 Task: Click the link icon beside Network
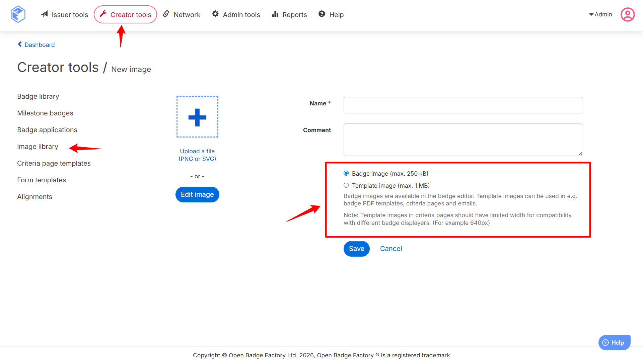(166, 14)
